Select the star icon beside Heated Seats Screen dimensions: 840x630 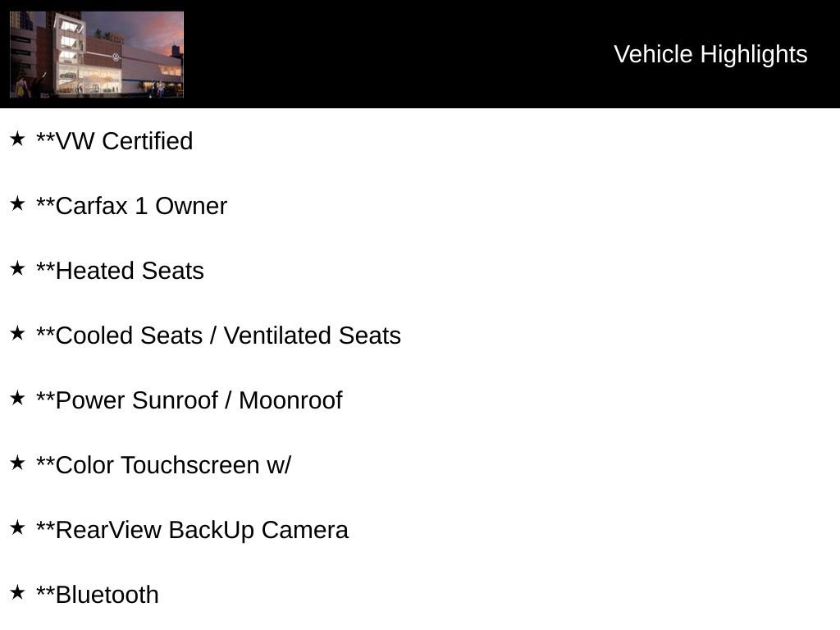(x=17, y=269)
